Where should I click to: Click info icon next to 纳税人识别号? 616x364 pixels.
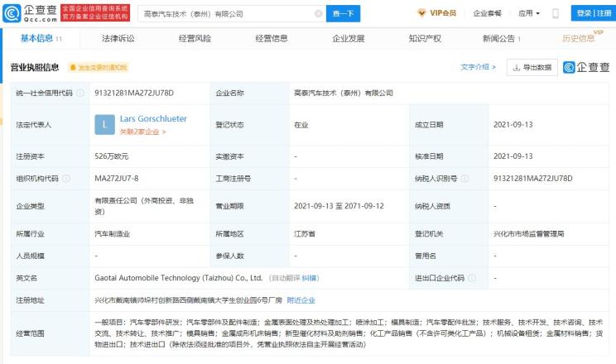[464, 179]
